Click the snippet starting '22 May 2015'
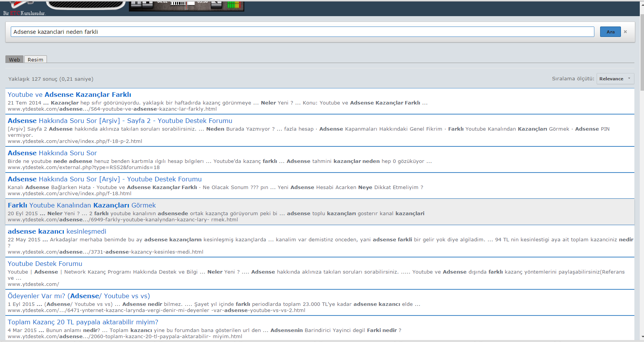The image size is (644, 342). (x=320, y=242)
